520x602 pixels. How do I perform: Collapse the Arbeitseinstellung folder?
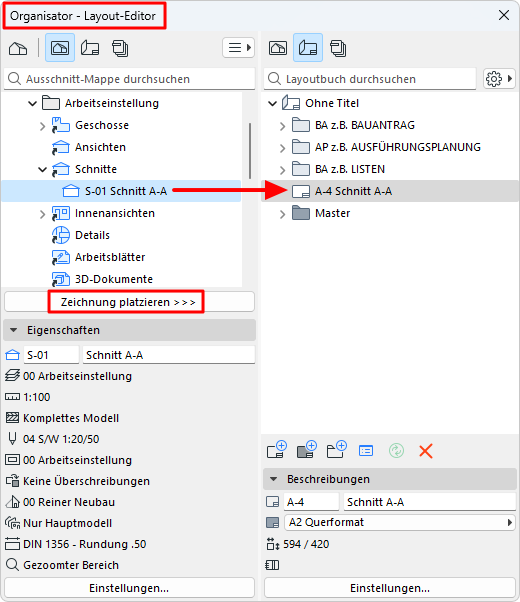[33, 103]
